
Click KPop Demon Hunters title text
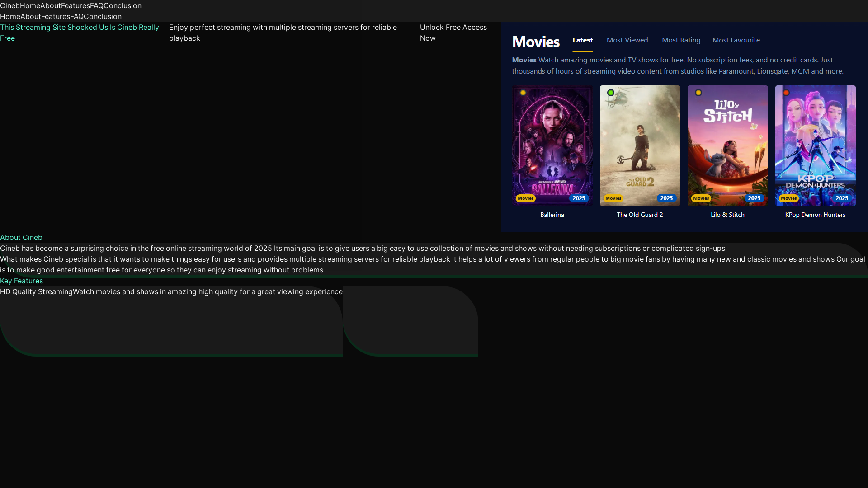tap(815, 215)
